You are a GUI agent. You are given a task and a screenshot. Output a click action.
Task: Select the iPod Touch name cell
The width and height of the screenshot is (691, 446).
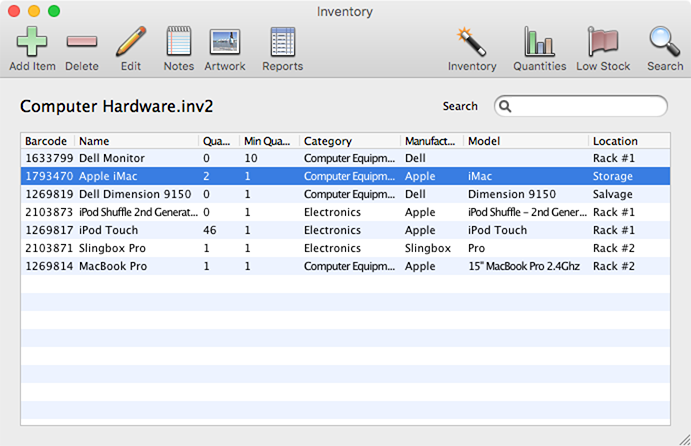(108, 230)
